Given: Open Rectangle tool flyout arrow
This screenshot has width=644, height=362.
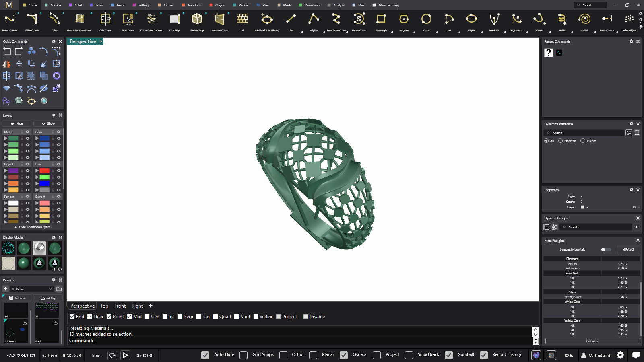Looking at the screenshot, I should coord(391,32).
